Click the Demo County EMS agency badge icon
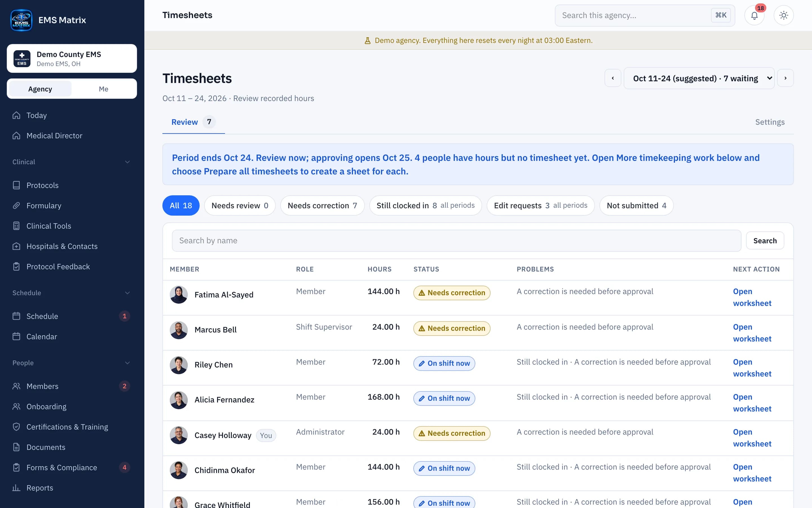 (x=22, y=58)
